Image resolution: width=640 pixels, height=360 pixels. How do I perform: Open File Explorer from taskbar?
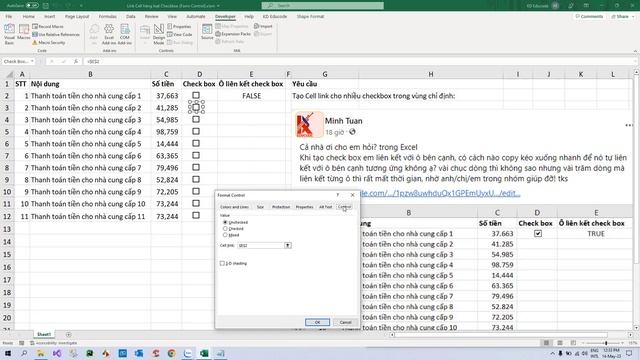coord(40,353)
